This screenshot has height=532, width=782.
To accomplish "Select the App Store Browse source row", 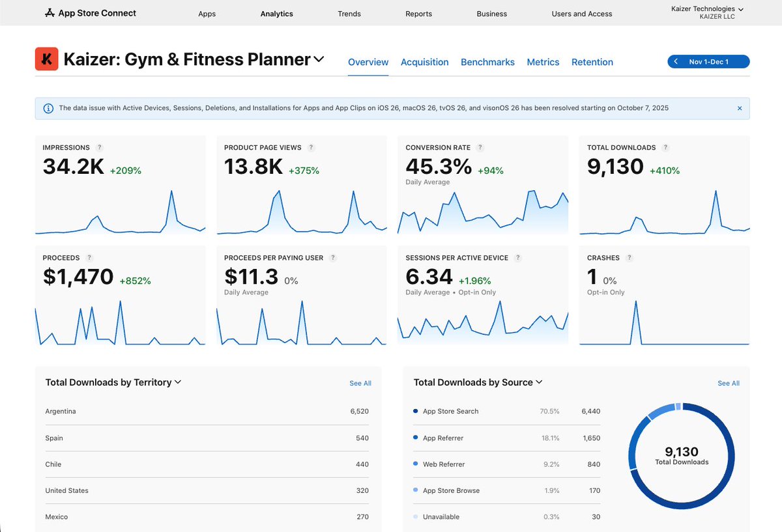I will tap(507, 490).
